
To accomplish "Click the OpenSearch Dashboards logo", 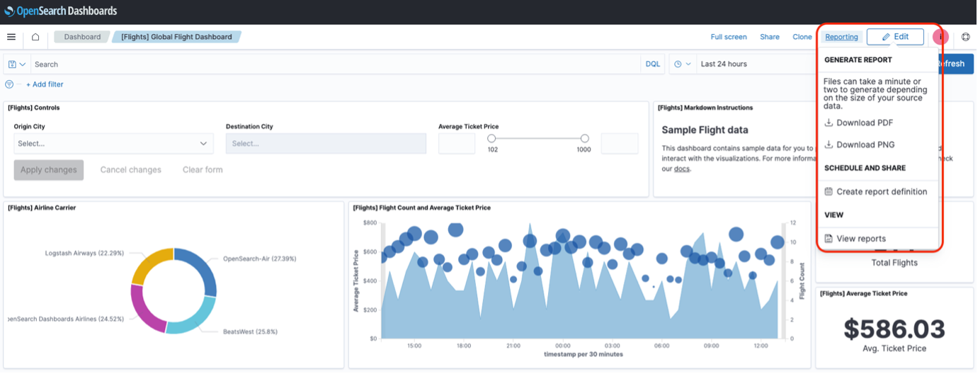I will 60,11.
